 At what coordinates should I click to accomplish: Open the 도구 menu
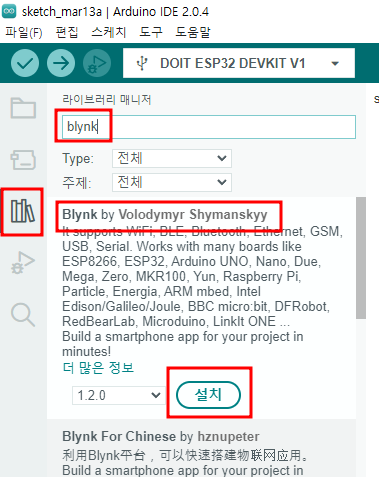[151, 32]
